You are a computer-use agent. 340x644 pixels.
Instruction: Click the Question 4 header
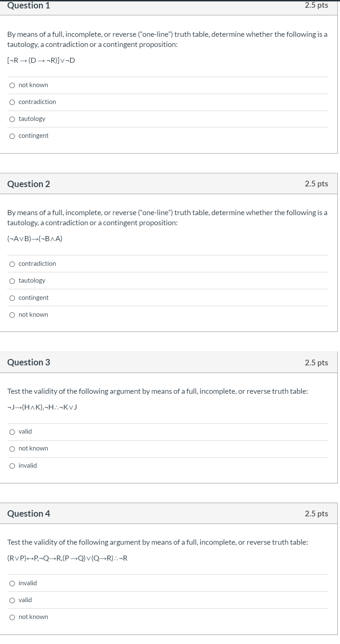point(29,514)
